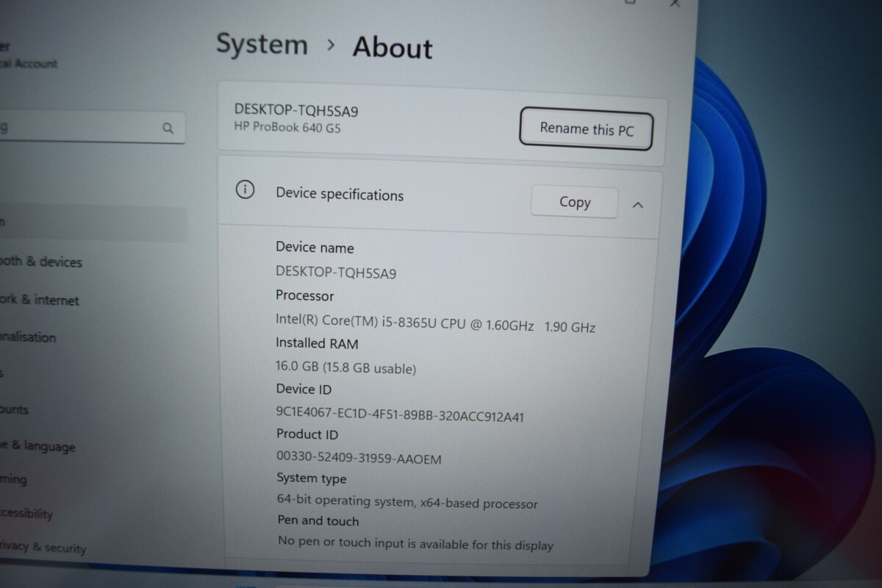Open Personalisation settings
This screenshot has height=588, width=882.
tap(29, 337)
